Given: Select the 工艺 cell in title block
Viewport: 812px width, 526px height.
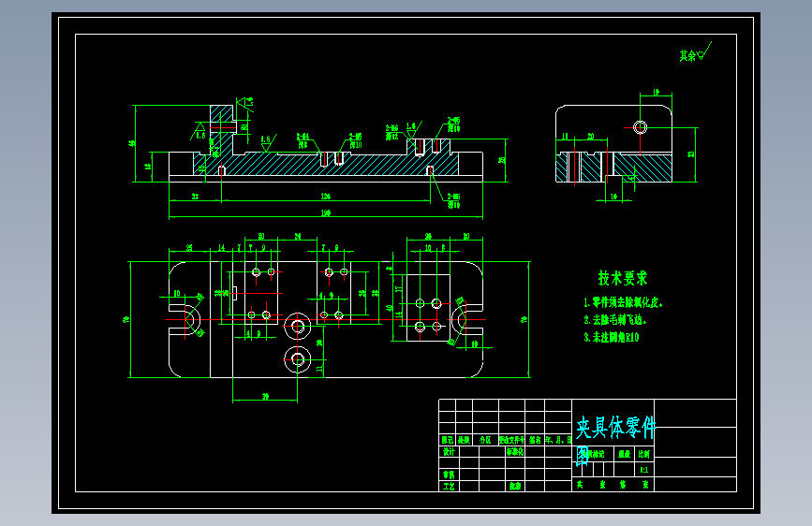Looking at the screenshot, I should tap(449, 486).
